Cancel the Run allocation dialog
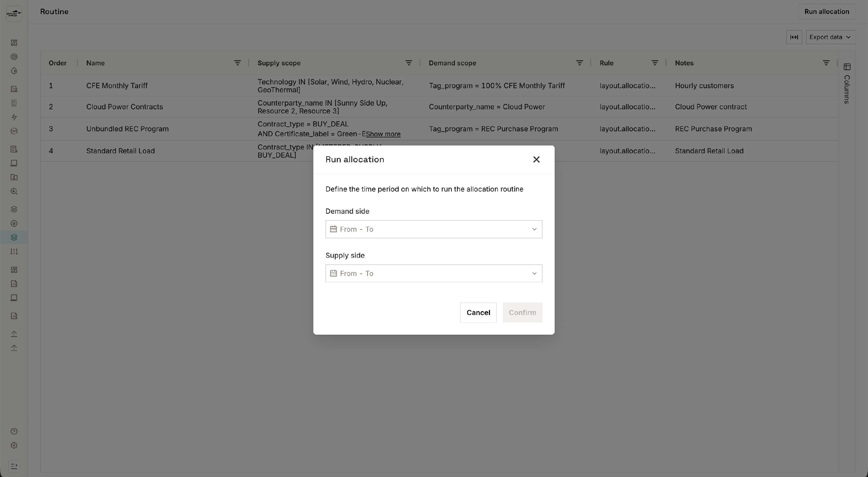This screenshot has height=477, width=868. coord(478,312)
